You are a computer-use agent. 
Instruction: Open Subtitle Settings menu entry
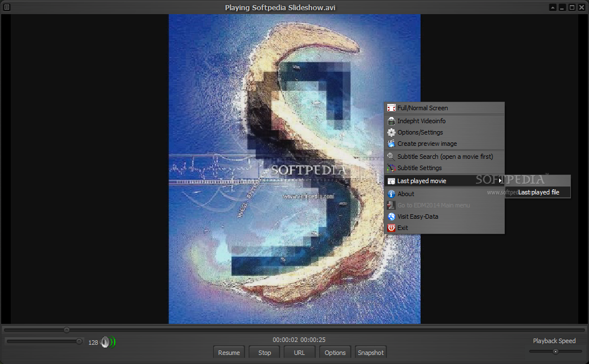click(x=444, y=168)
